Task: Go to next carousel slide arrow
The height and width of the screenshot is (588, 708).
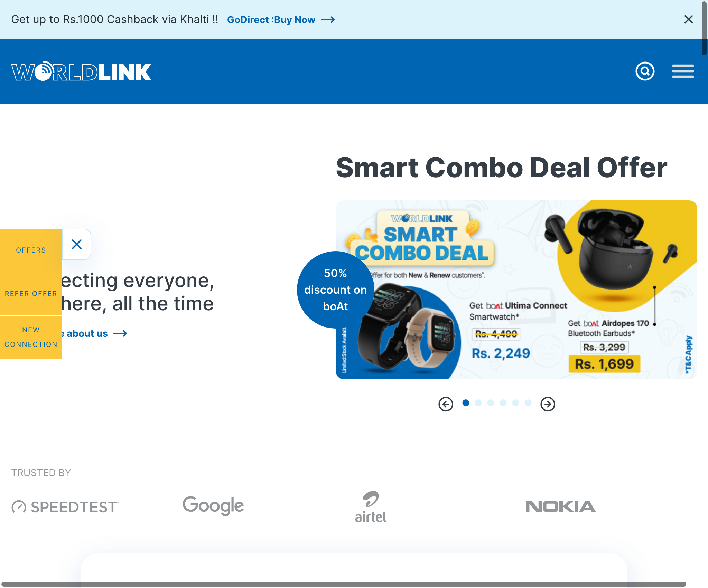Action: (548, 404)
